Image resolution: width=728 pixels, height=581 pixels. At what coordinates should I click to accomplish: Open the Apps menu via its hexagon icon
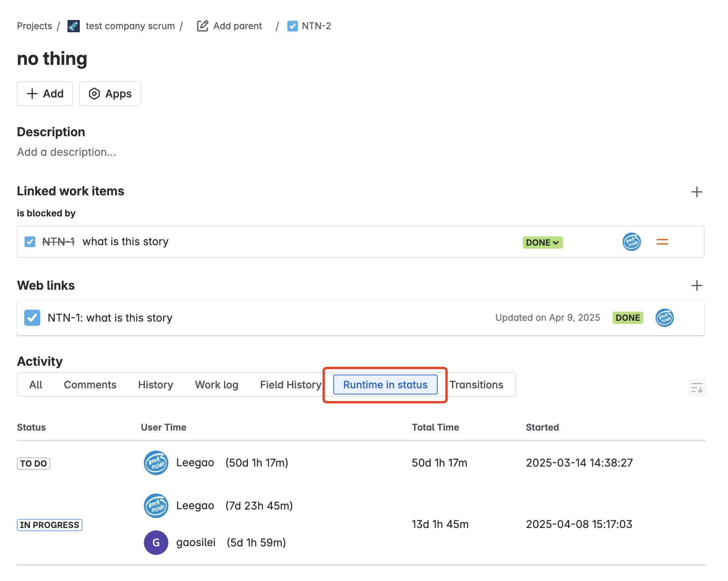[x=94, y=94]
